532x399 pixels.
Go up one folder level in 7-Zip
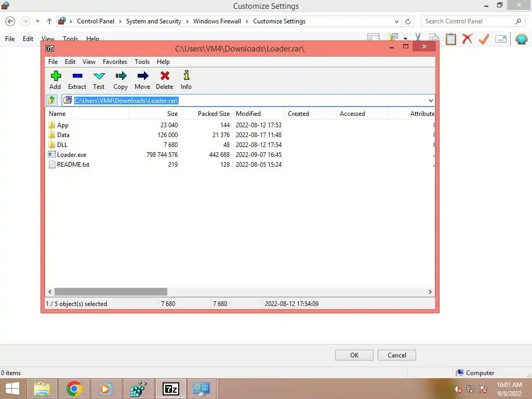[51, 100]
